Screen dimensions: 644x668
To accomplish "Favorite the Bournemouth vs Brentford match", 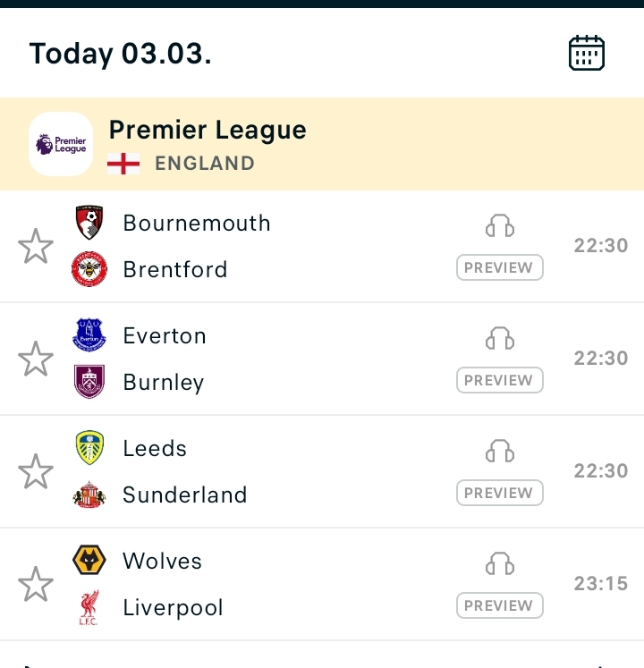I will [x=36, y=246].
